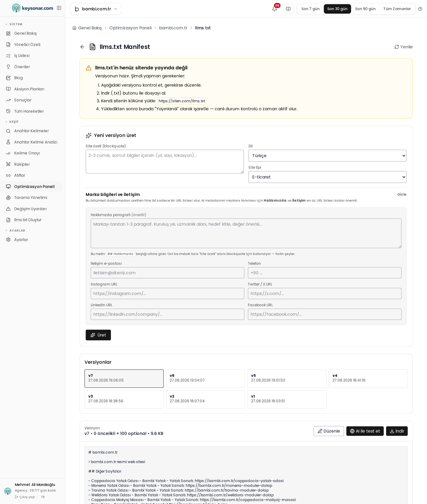This screenshot has height=504, width=427.
Task: Focus the Telefon input field
Action: [325, 273]
